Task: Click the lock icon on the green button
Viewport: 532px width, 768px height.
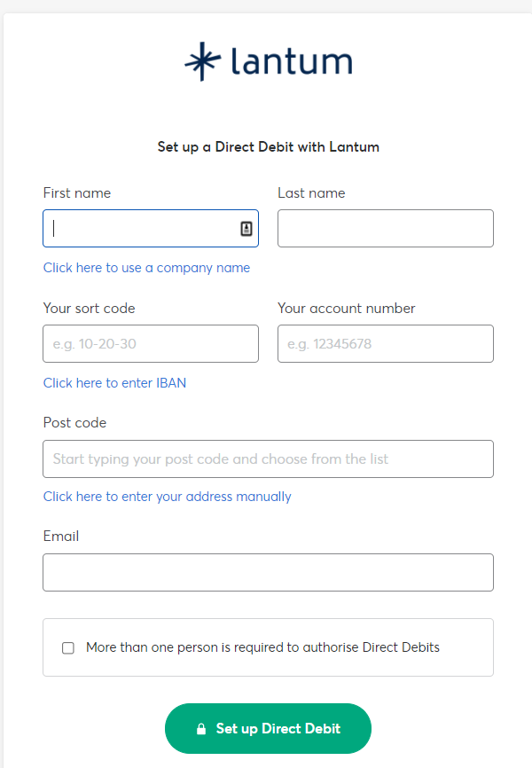Action: [201, 729]
